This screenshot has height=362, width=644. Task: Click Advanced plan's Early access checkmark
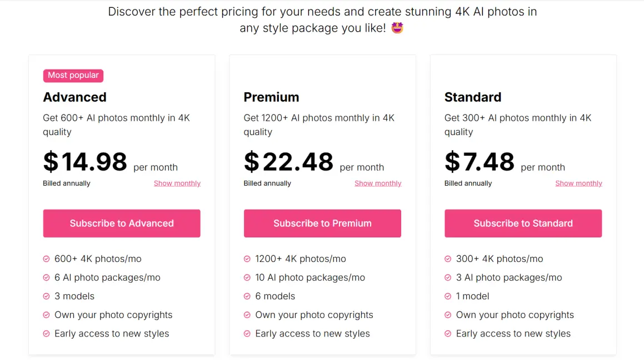tap(47, 334)
